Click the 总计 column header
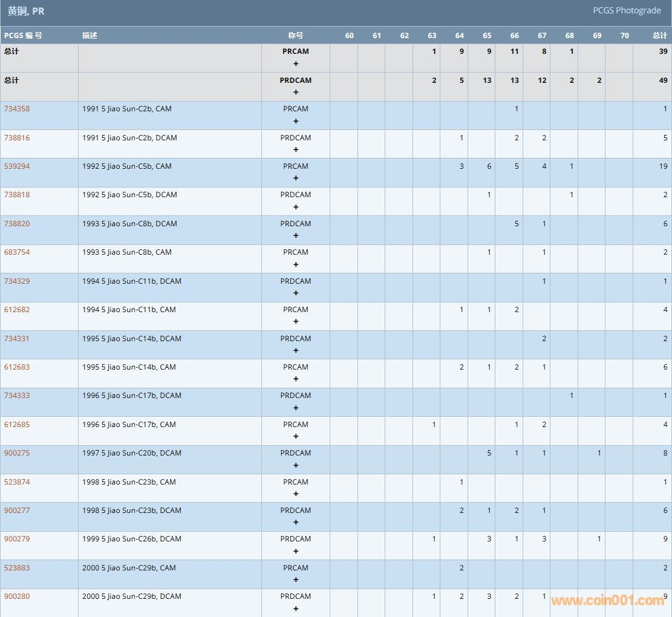Screen dimensions: 672x617 [659, 36]
